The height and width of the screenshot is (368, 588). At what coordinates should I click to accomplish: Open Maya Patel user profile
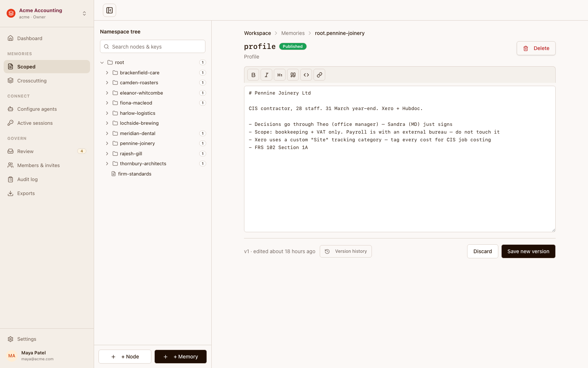(x=47, y=355)
